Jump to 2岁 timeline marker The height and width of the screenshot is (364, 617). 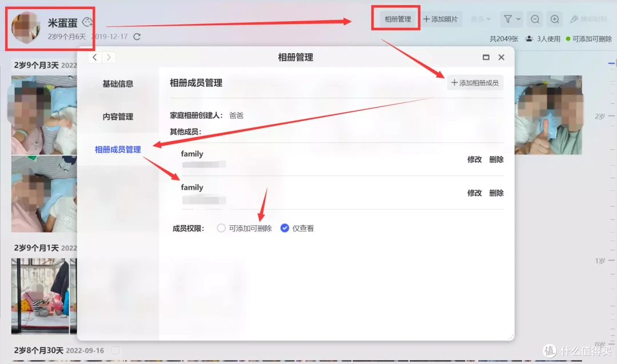point(600,116)
